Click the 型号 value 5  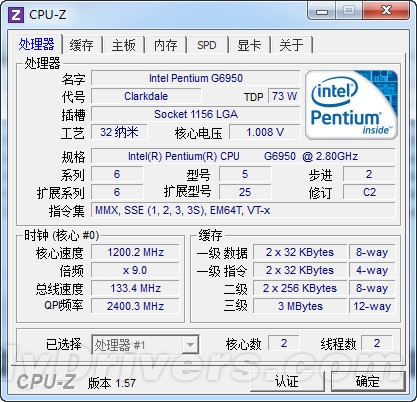pos(245,174)
